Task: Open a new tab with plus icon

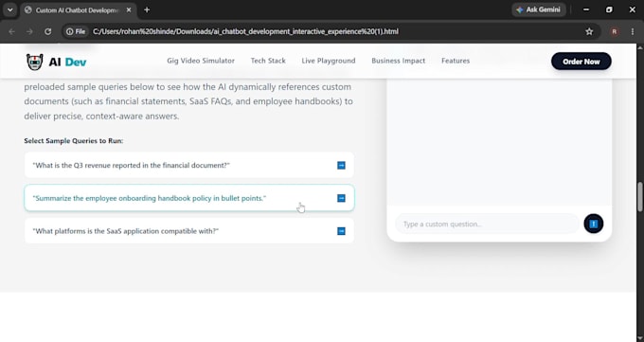Action: [x=147, y=9]
